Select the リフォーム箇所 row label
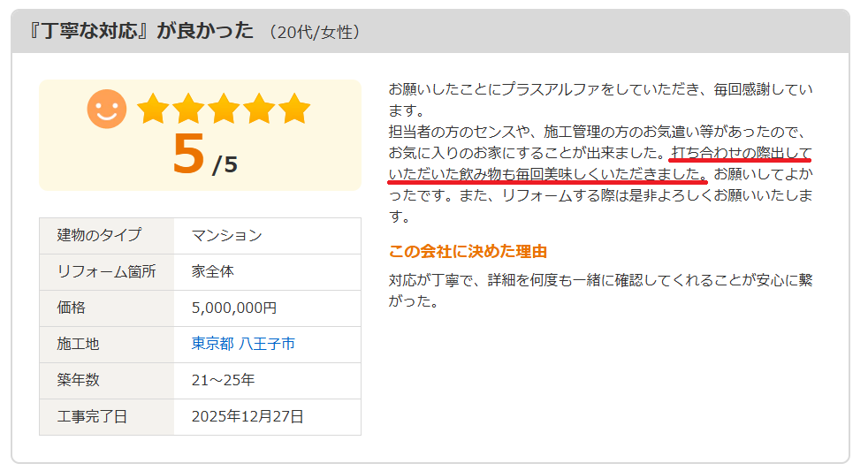The image size is (868, 471). [106, 271]
